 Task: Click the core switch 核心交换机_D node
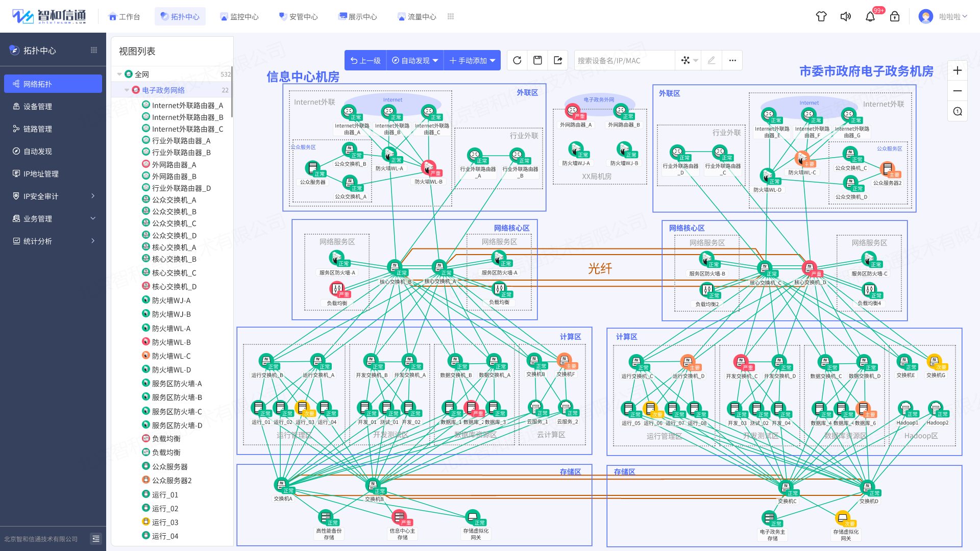point(810,268)
